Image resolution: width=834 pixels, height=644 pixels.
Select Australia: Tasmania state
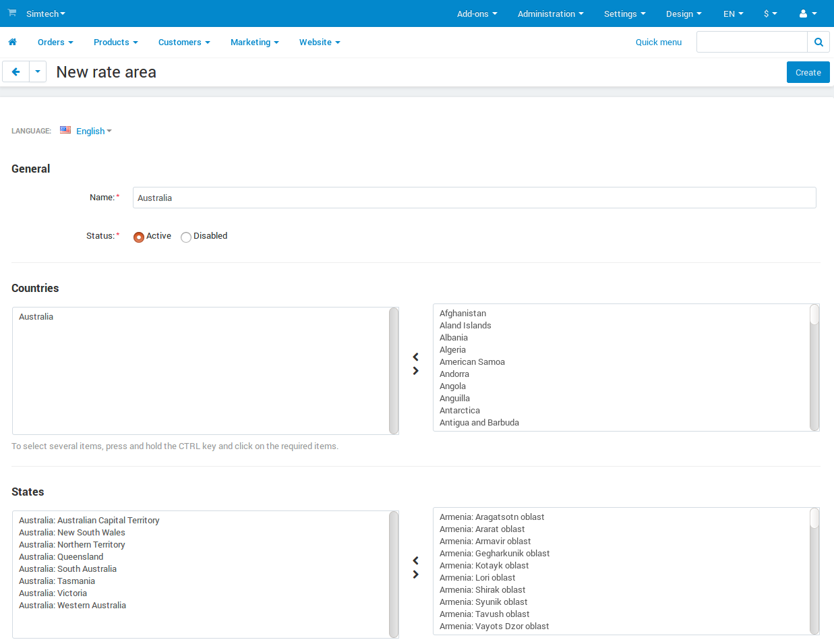tap(57, 581)
